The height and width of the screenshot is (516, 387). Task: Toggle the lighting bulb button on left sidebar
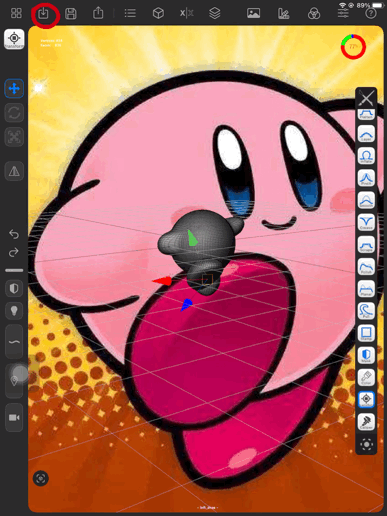click(x=14, y=311)
